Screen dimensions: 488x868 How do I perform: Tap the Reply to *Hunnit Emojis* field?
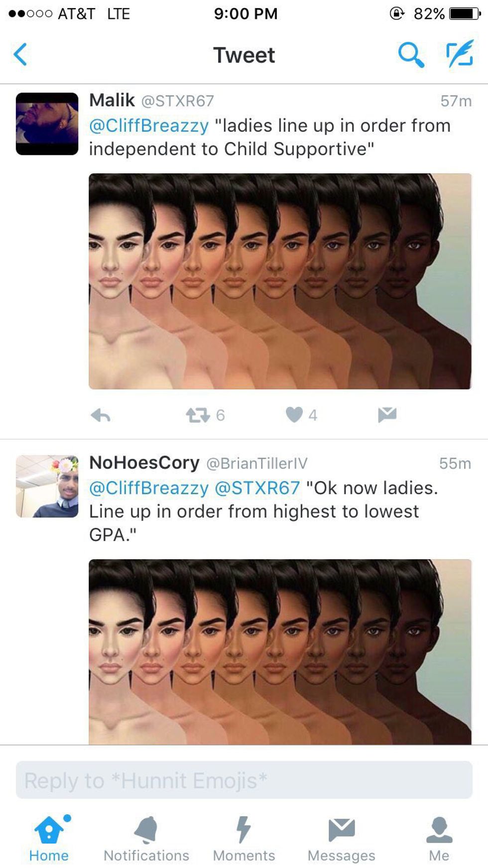point(244,780)
